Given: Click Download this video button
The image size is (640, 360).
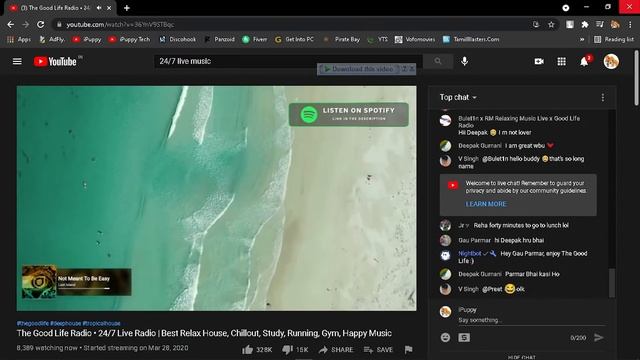Looking at the screenshot, I should (359, 69).
